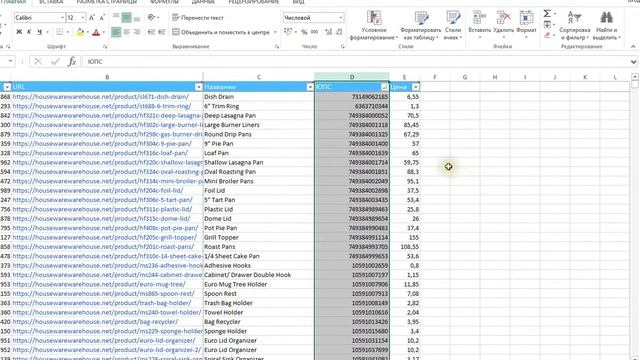Click the Clear eraser icon
Viewport: 640px width, 360px height.
tap(547, 36)
